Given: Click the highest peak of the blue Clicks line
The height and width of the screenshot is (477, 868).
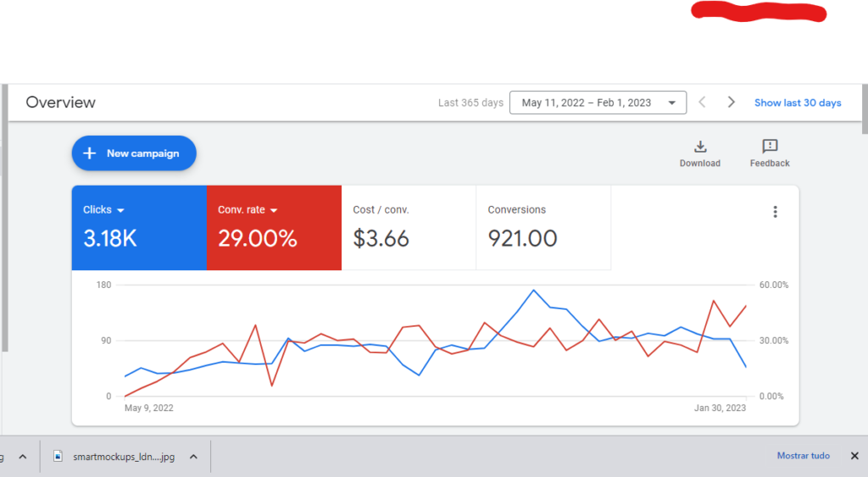Looking at the screenshot, I should pyautogui.click(x=534, y=290).
